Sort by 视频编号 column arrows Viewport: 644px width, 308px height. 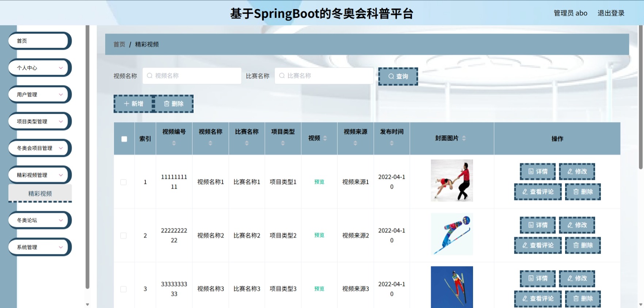click(x=174, y=143)
